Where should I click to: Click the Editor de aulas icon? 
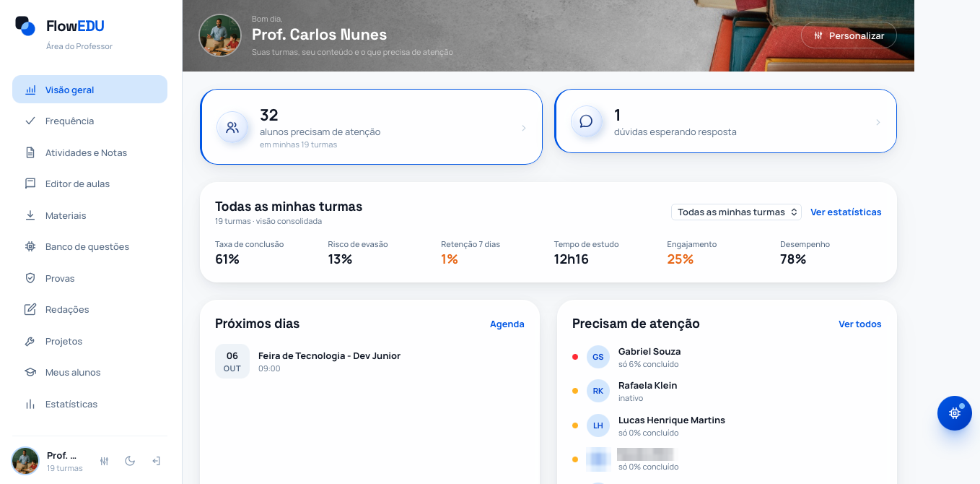pyautogui.click(x=30, y=183)
